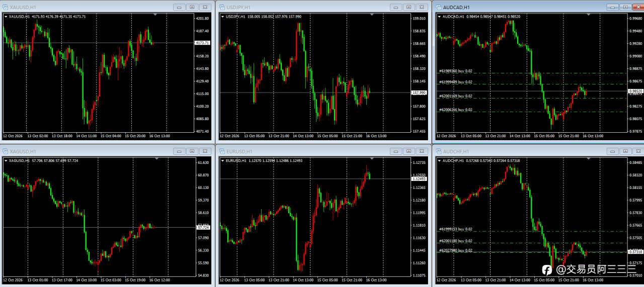644x287 pixels.
Task: Minimize the USDJPY,H1 chart window
Action: [x=396, y=7]
